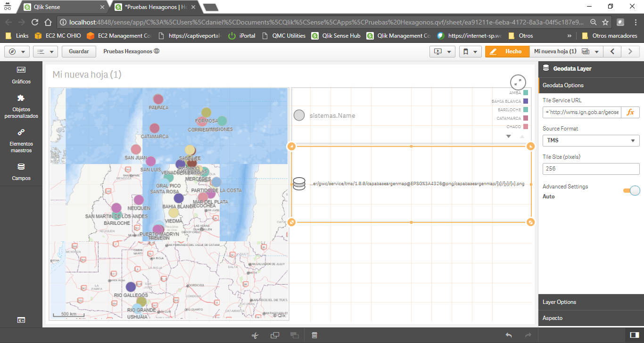644x343 pixels.
Task: Delete the selected object with trash icon
Action: pyautogui.click(x=314, y=335)
